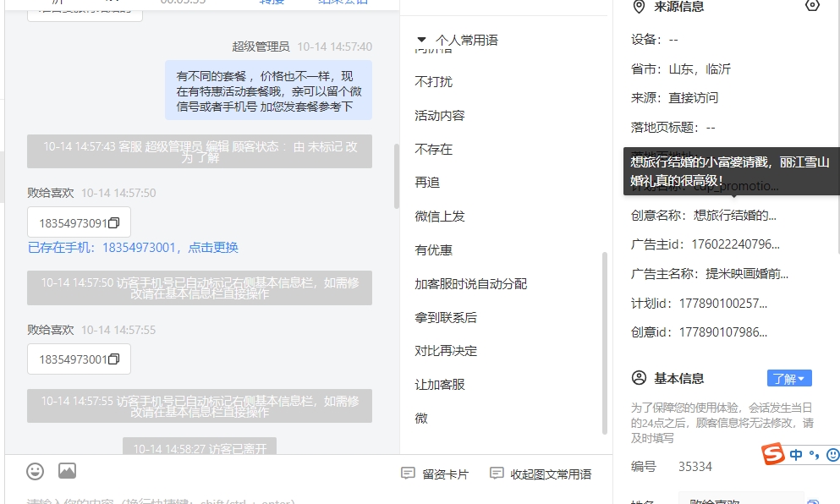The image size is (840, 504).
Task: Click 收起图文常用语 to collapse phrases
Action: point(541,474)
